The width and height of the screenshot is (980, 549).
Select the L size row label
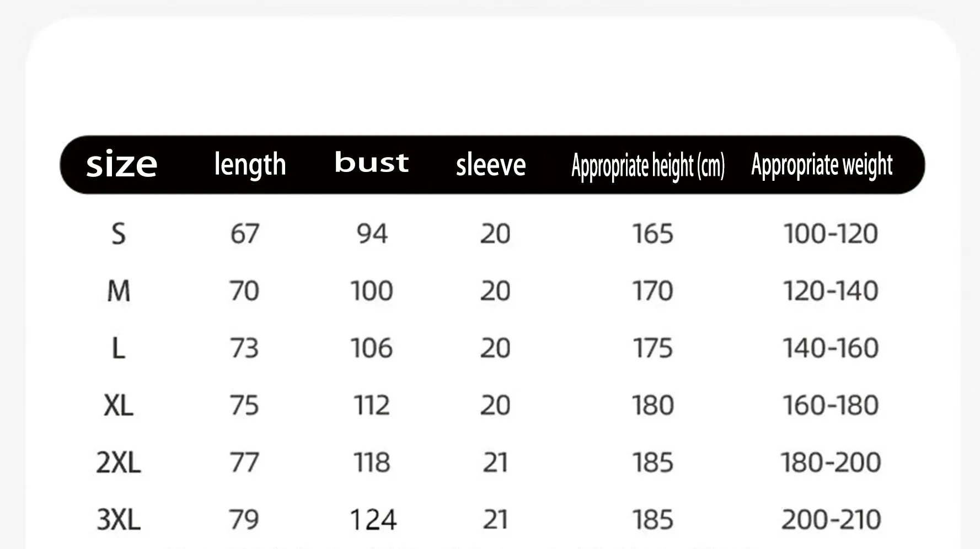[119, 348]
